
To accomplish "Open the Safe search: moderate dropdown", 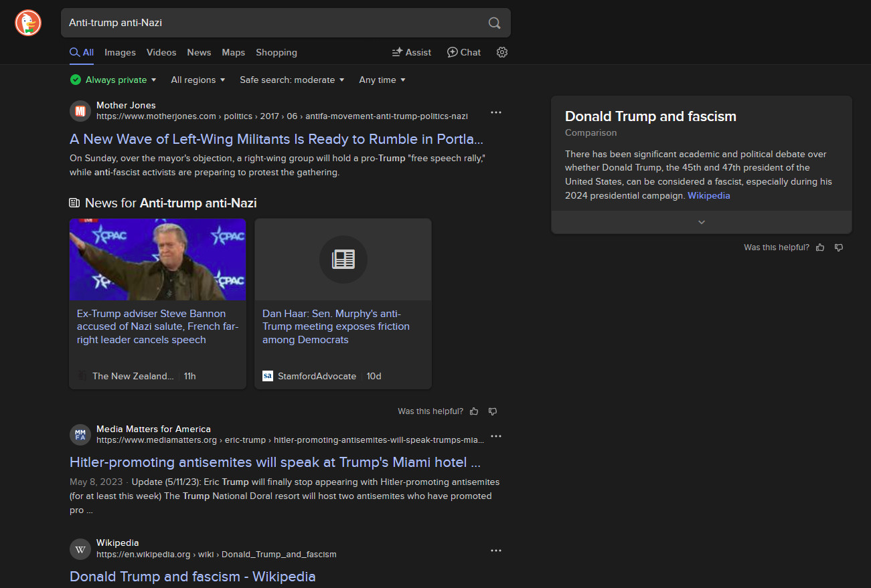I will coord(292,80).
